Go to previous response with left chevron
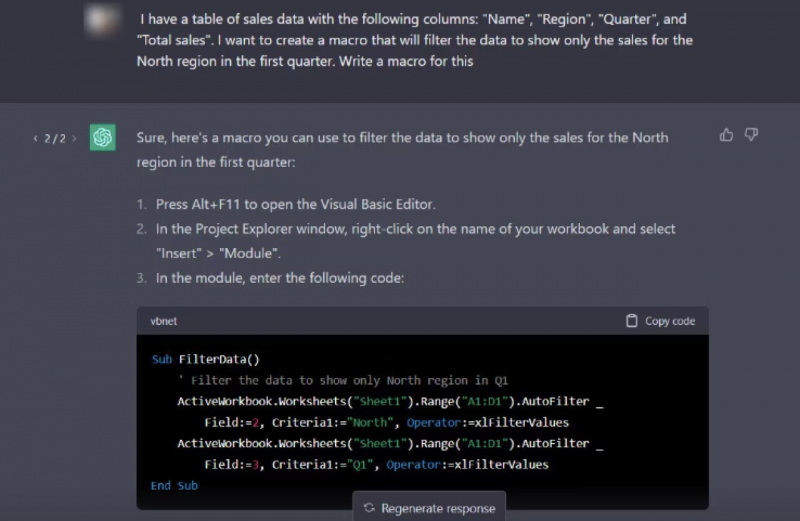The width and height of the screenshot is (800, 521). pyautogui.click(x=35, y=138)
